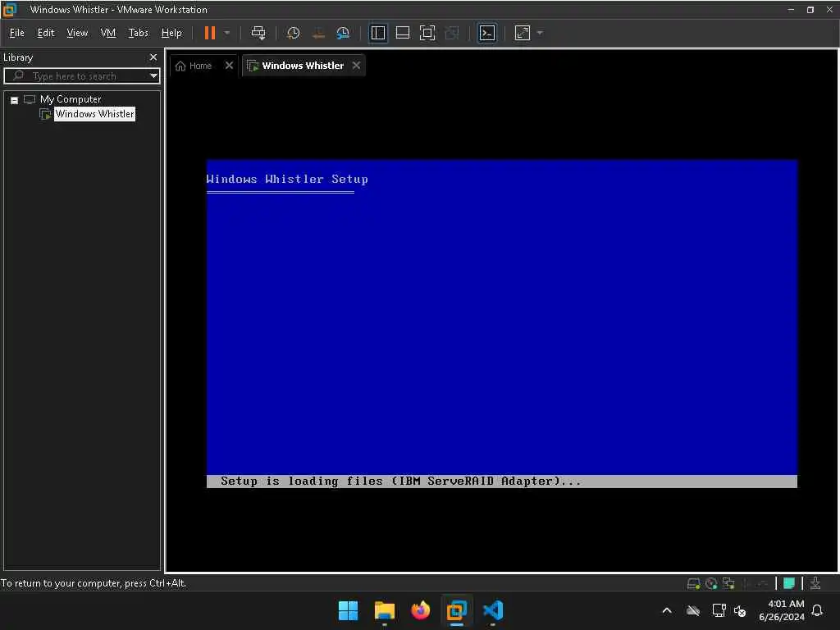Image resolution: width=840 pixels, height=630 pixels.
Task: Toggle the library sidebar view button
Action: (x=378, y=33)
